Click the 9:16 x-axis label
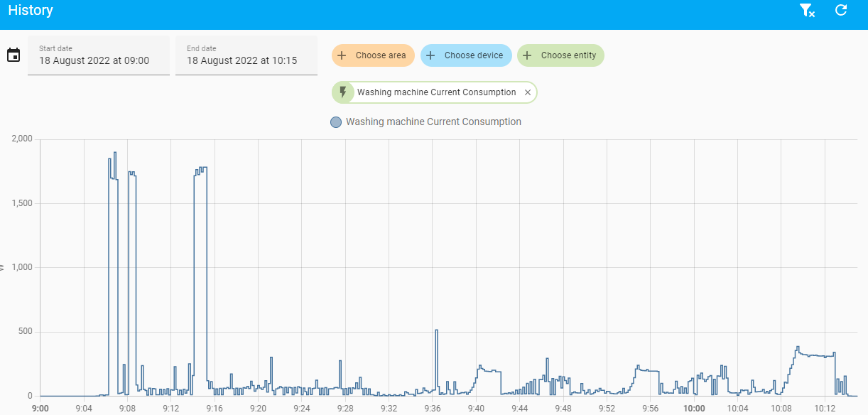 tap(215, 409)
